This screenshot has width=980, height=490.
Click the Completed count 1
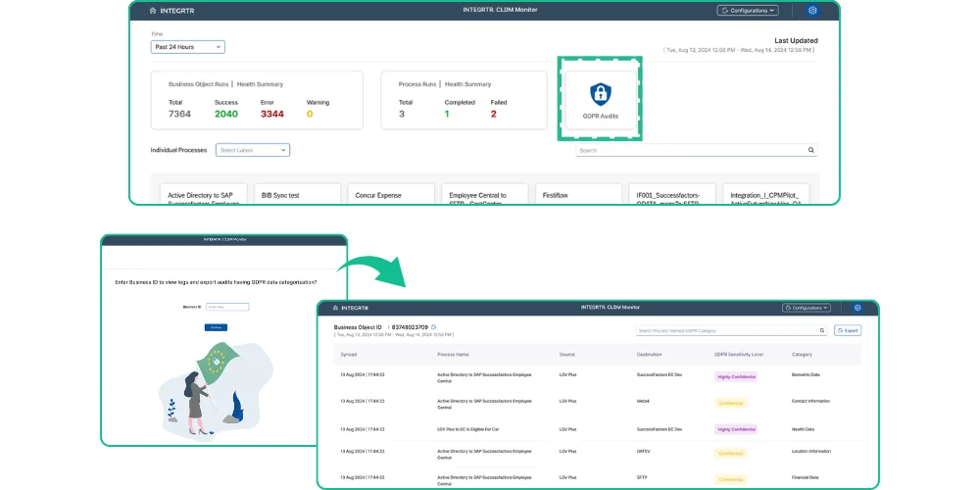pos(447,114)
